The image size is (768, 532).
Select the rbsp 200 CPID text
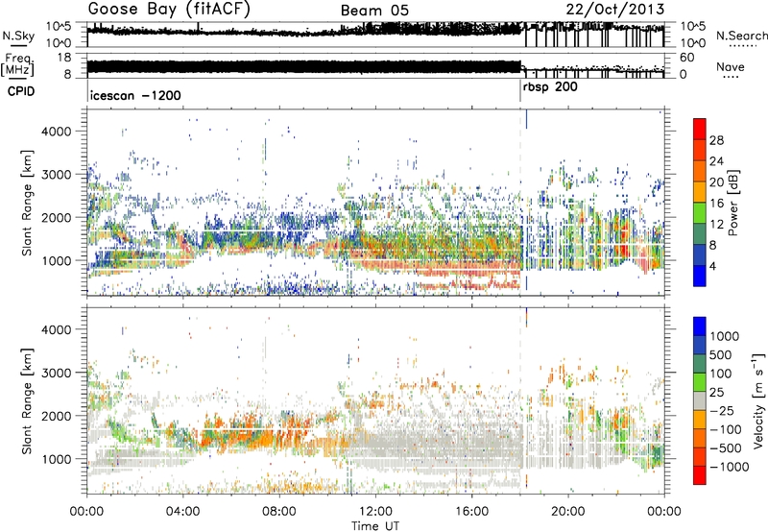(x=550, y=87)
